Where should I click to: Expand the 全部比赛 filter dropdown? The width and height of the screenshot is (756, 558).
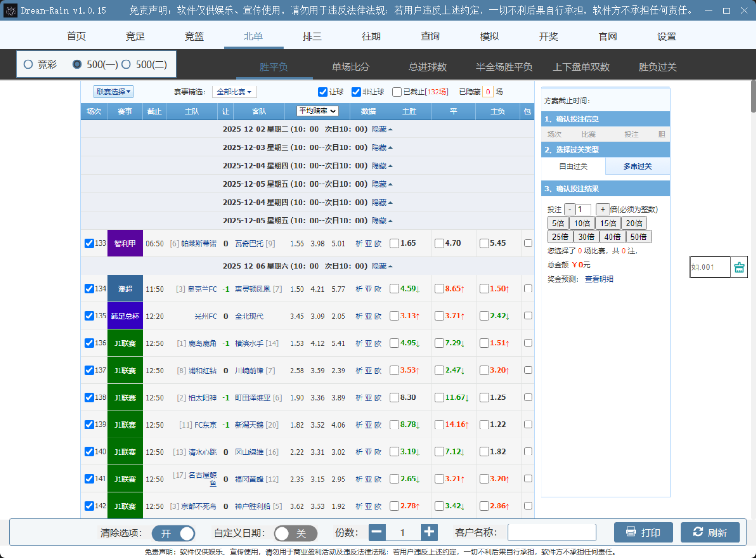tap(234, 92)
